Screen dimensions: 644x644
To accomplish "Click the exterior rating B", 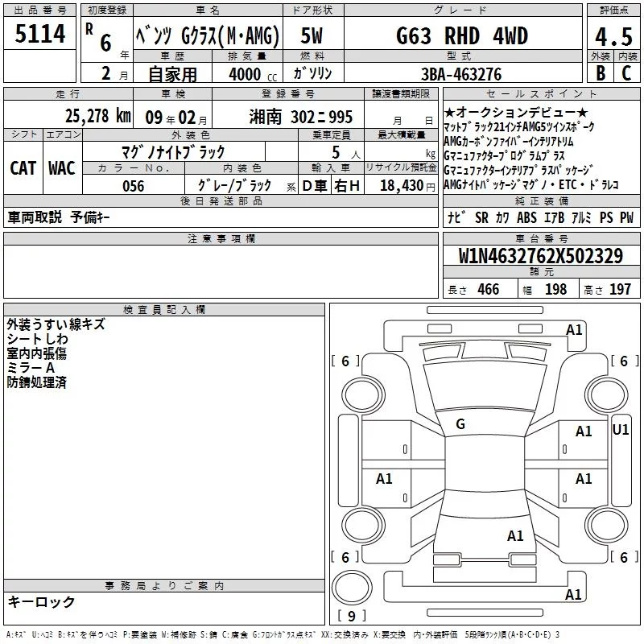I will coord(601,73).
